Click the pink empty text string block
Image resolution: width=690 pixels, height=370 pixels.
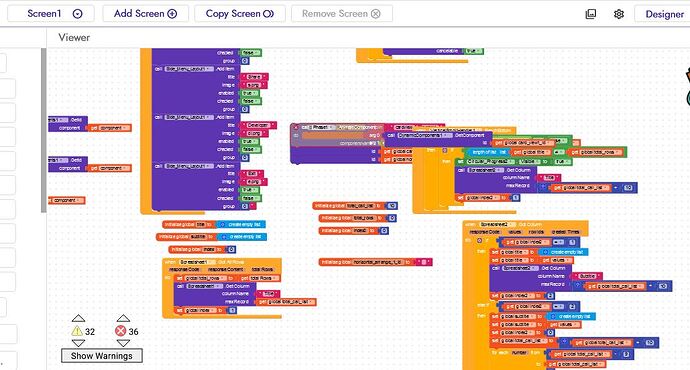tap(424, 262)
